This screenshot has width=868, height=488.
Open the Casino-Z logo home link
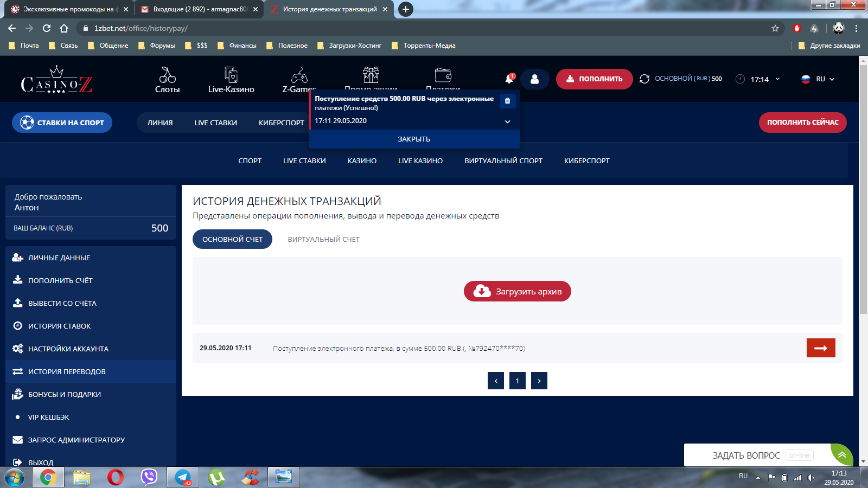coord(56,80)
